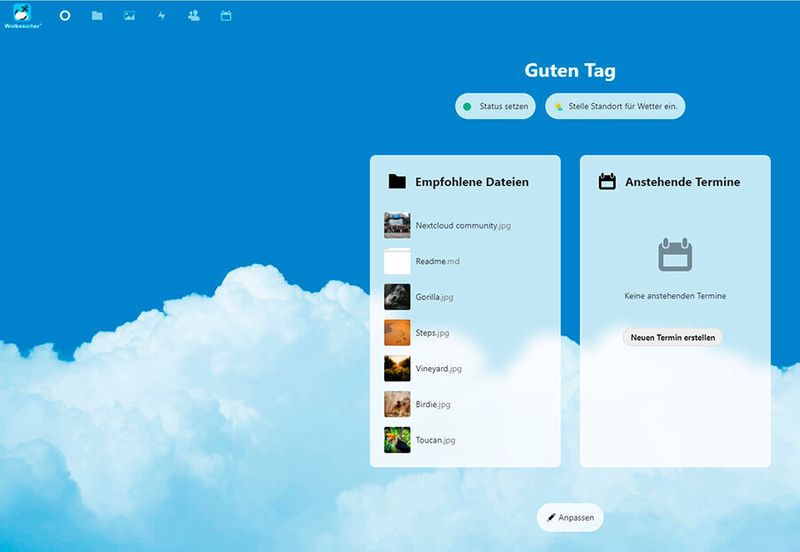The width and height of the screenshot is (800, 552).
Task: Click the Anpassen button
Action: [x=570, y=517]
